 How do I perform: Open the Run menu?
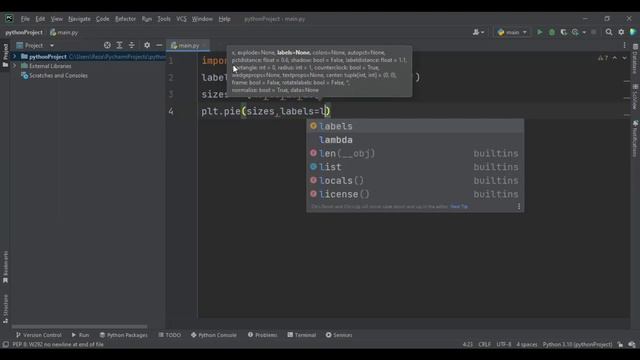[x=147, y=19]
